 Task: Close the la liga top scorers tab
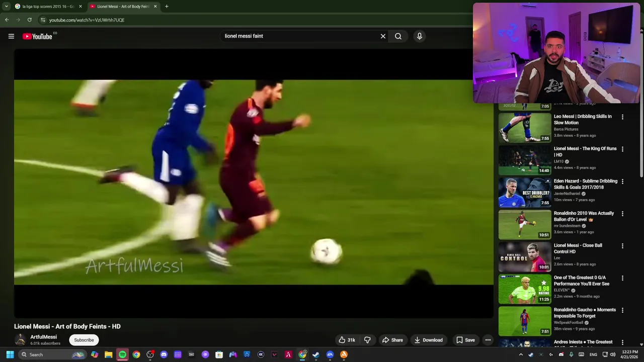pos(80,7)
